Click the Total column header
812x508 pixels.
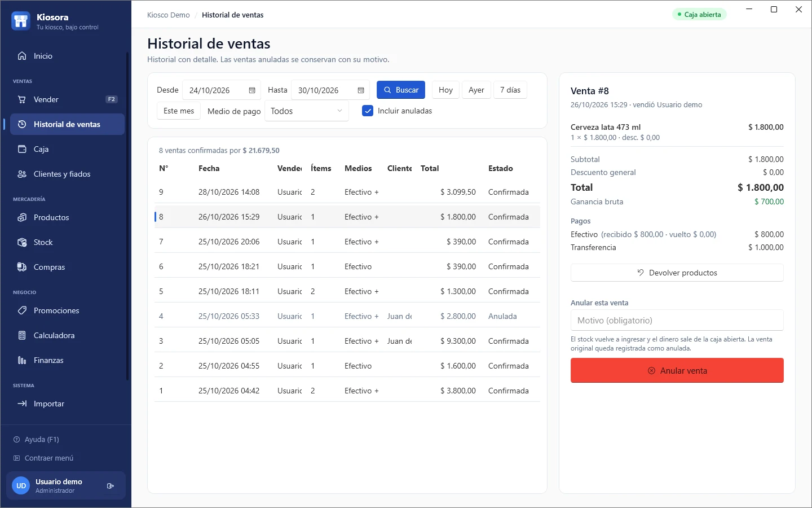[430, 168]
